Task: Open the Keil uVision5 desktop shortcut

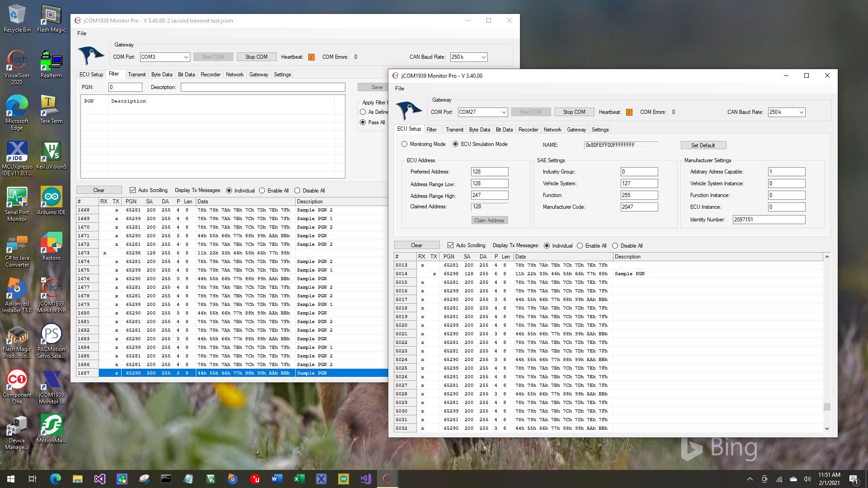Action: tap(51, 152)
